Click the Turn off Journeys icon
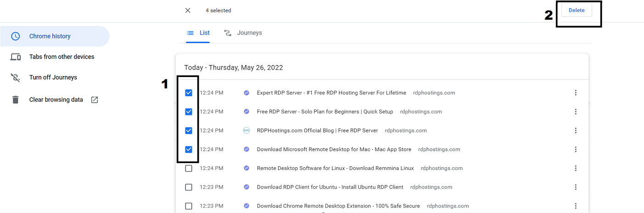Viewport: 644px width, 213px height. 16,77
